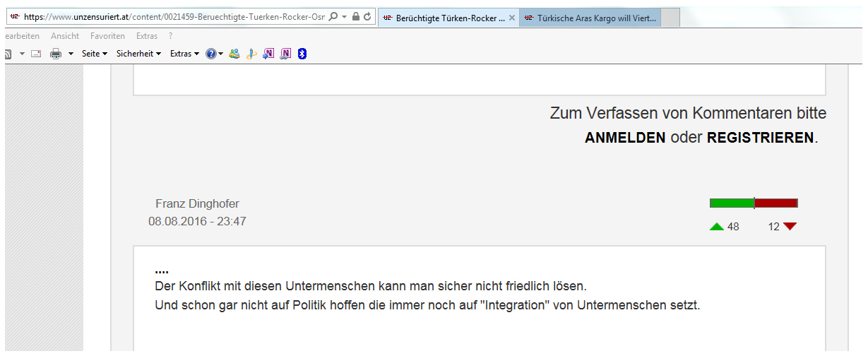Expand the Sicherheit dropdown menu
Image resolution: width=868 pixels, height=356 pixels.
click(138, 54)
